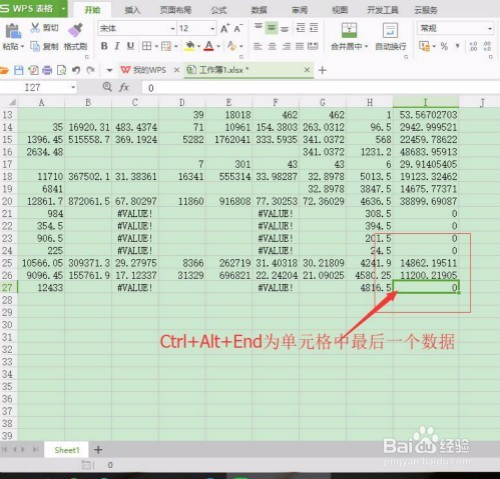Open the 开发工具 (Developer) tab

382,10
